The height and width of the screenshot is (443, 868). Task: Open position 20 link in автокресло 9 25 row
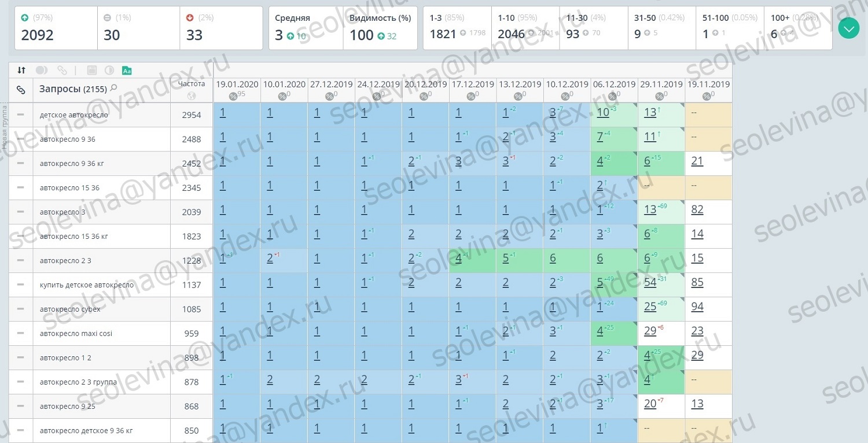650,404
